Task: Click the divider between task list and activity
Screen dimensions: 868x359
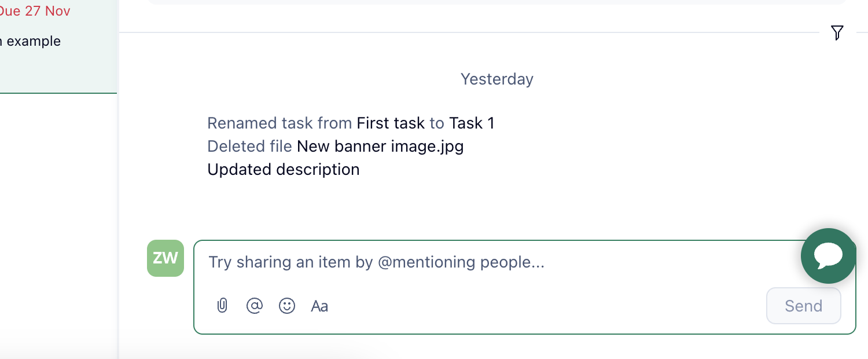Action: (118, 179)
